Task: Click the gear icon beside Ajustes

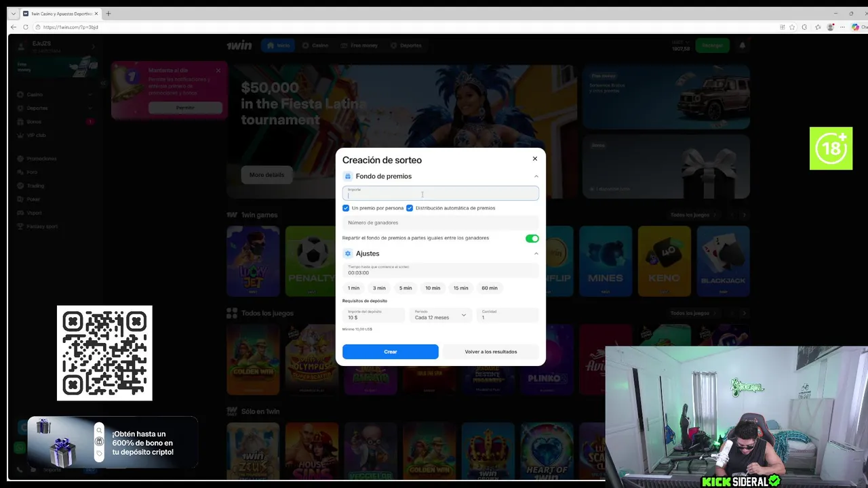Action: tap(348, 253)
